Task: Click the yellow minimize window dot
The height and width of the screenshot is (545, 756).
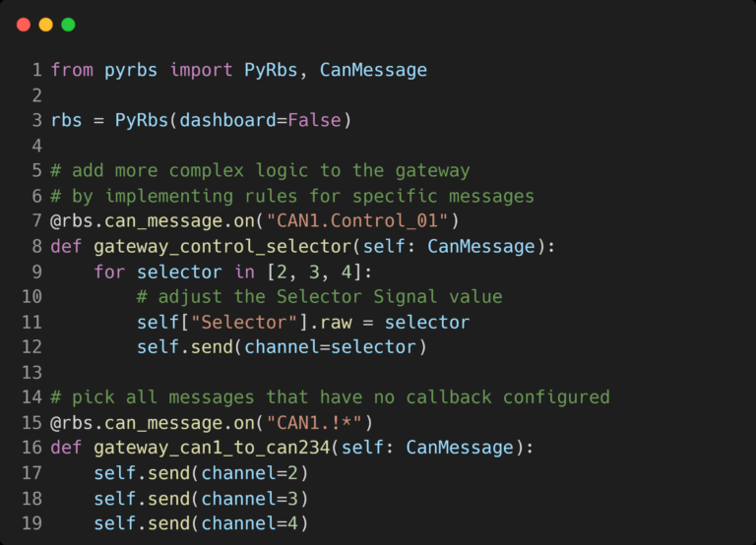Action: (45, 25)
